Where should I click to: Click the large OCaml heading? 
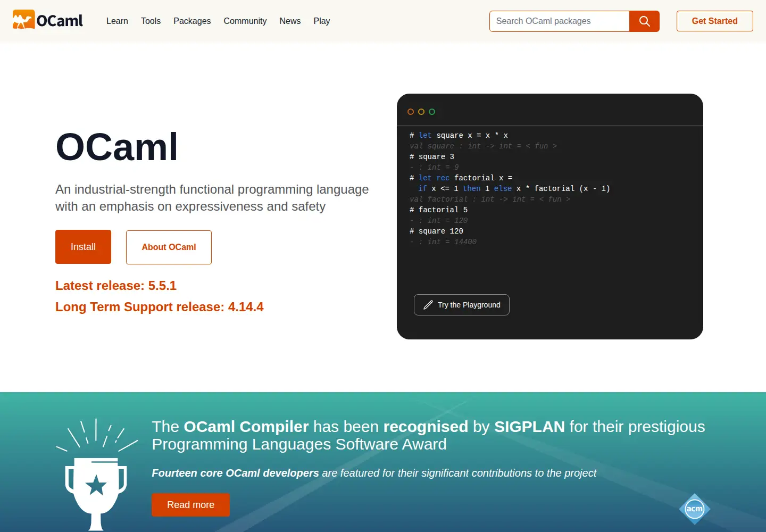[x=117, y=147]
